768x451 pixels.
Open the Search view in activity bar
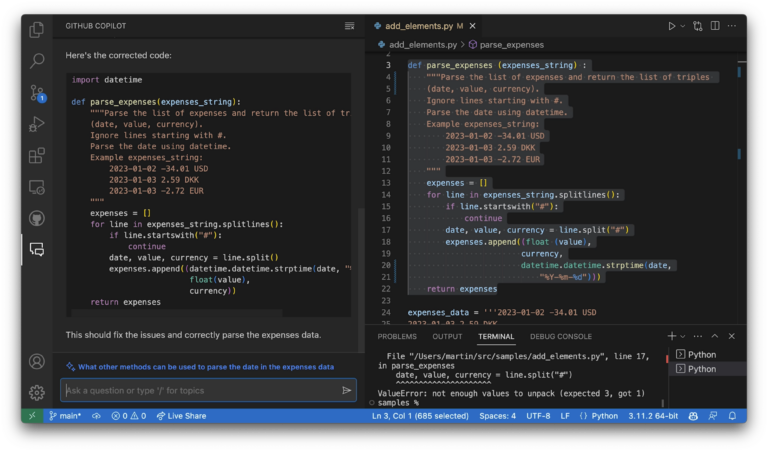[x=37, y=61]
